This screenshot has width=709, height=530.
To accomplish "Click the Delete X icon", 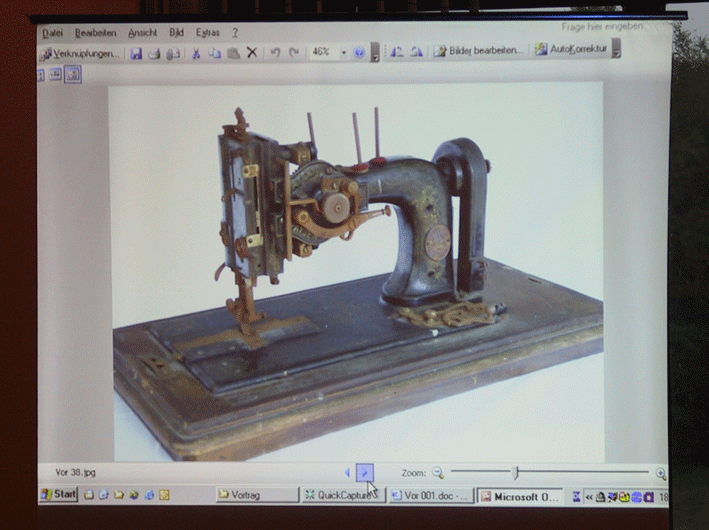I will tap(252, 52).
